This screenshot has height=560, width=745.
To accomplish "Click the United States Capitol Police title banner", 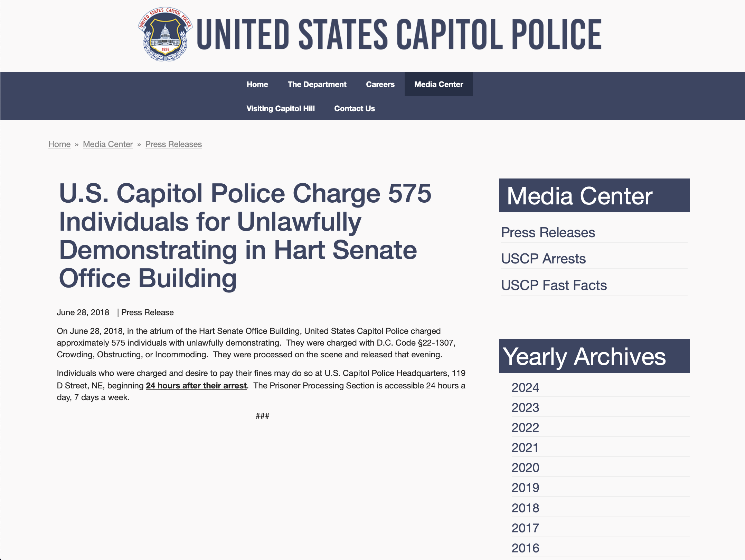I will (x=399, y=34).
